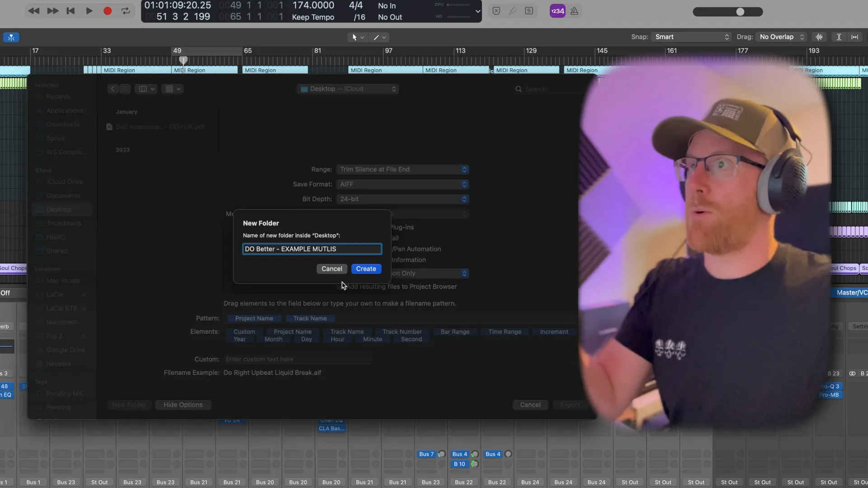Go to beginning with the transport button

click(x=71, y=11)
